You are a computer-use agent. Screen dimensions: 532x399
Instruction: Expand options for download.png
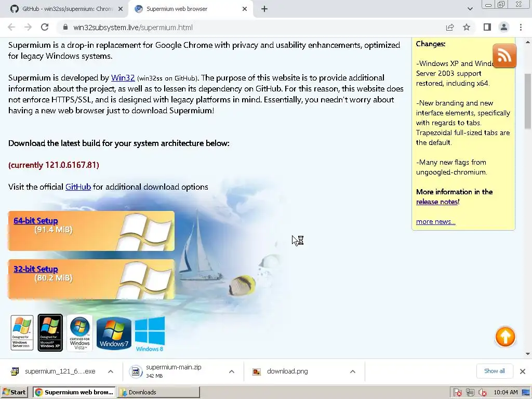353,371
